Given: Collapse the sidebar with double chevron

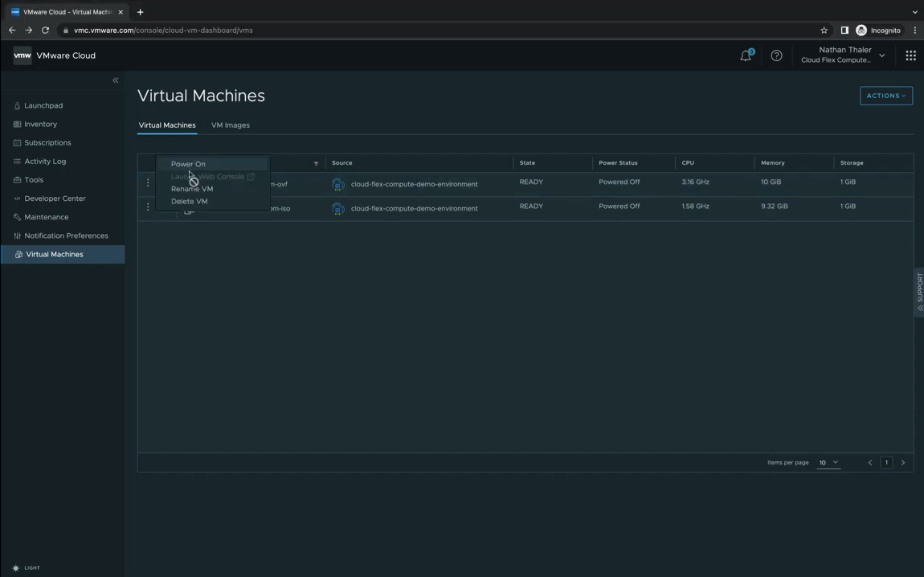Looking at the screenshot, I should tap(116, 80).
